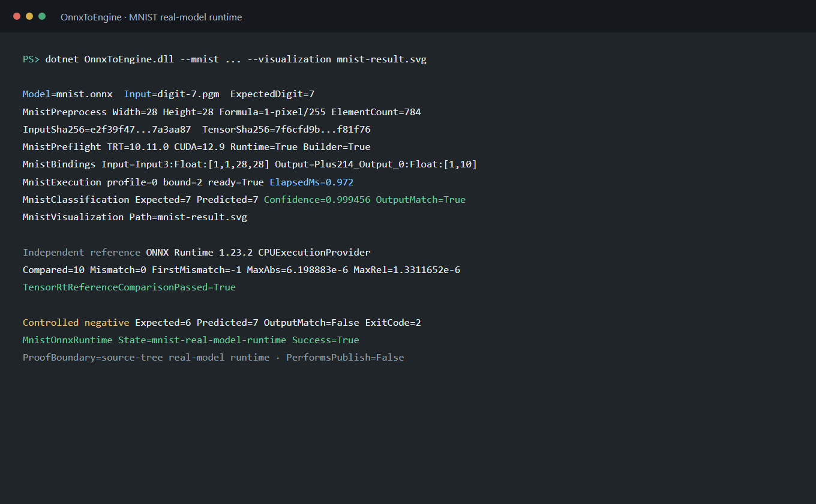Click 'Formula=1-pixel/255' in MnistPreprocess line

[x=272, y=112]
